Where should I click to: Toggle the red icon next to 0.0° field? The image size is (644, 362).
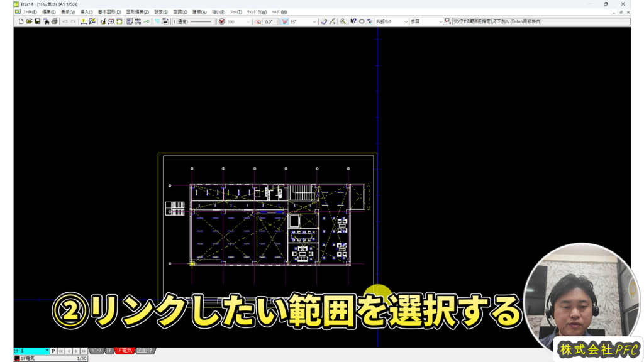(258, 21)
